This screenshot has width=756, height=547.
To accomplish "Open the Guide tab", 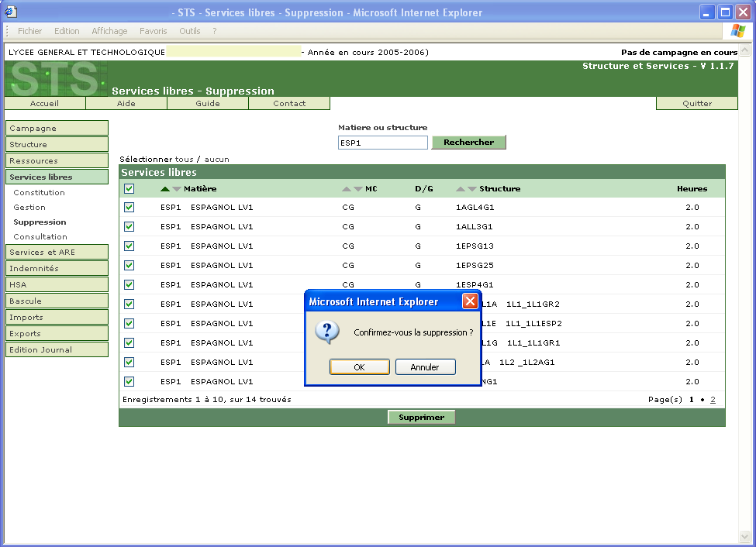I will point(208,103).
